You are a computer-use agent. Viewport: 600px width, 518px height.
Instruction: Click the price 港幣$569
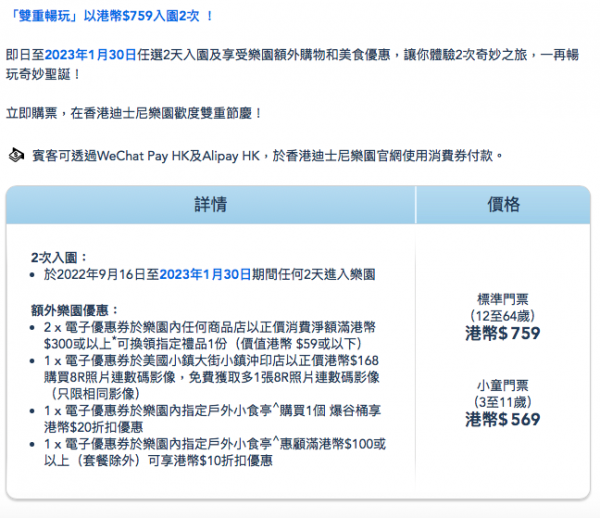pos(503,419)
